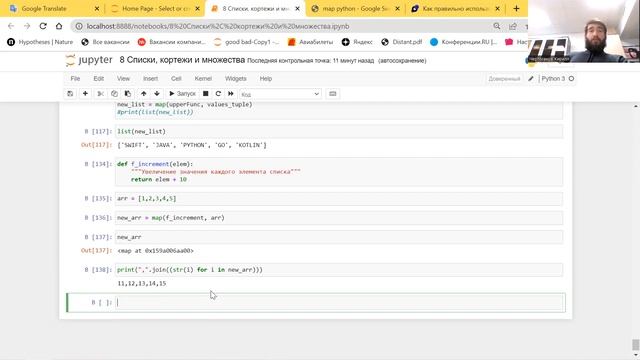Image resolution: width=640 pixels, height=360 pixels.
Task: Rename the notebook title 8 Списки, кортежи и множества
Action: click(x=182, y=60)
